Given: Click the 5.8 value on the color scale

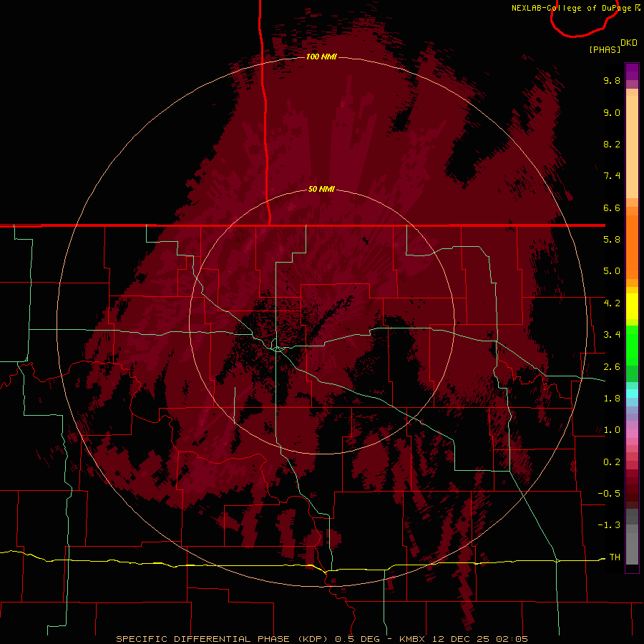Looking at the screenshot, I should point(612,240).
